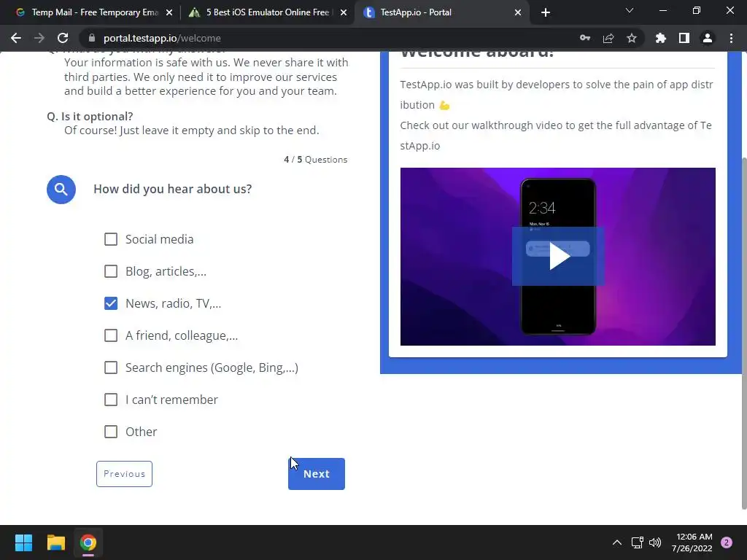Open the notification count badge
This screenshot has width=747, height=560.
click(x=727, y=542)
